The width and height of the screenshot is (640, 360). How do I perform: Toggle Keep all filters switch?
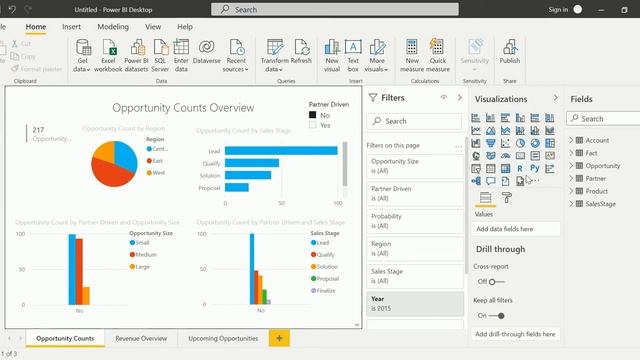(x=496, y=316)
